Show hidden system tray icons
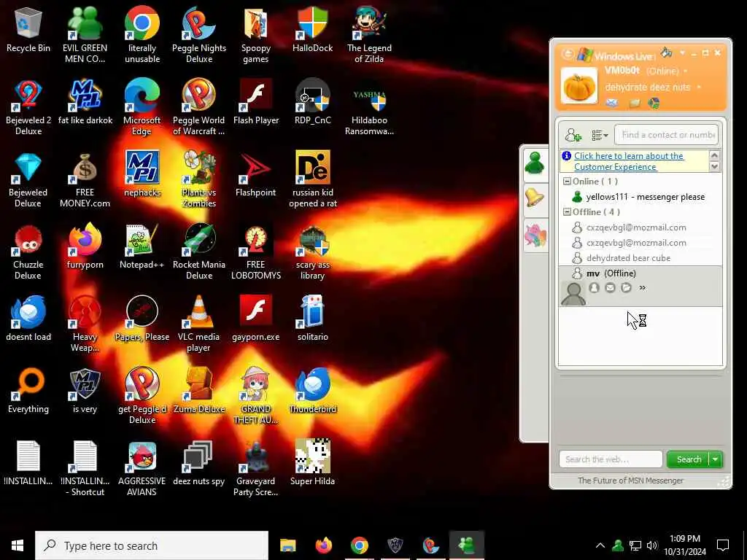747x560 pixels. click(x=600, y=545)
